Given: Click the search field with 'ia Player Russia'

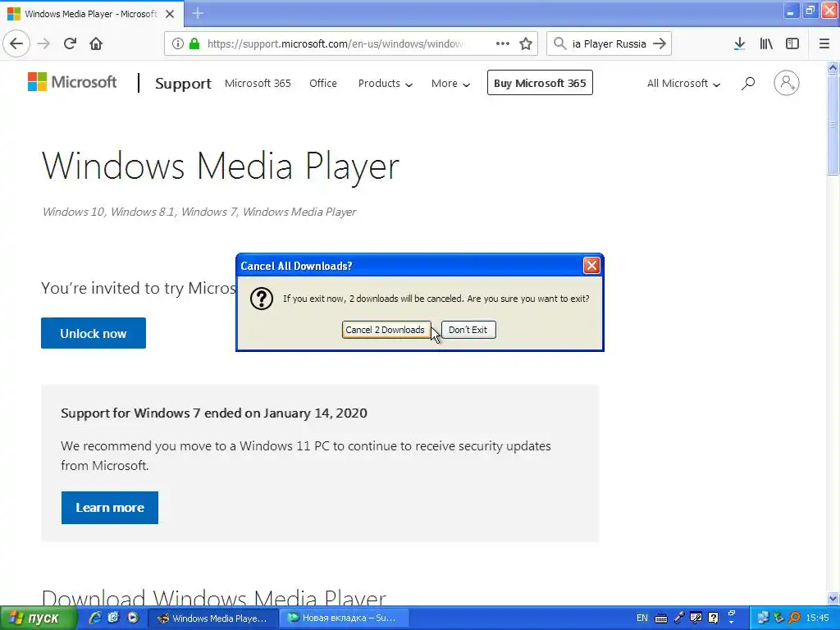Looking at the screenshot, I should (x=609, y=43).
